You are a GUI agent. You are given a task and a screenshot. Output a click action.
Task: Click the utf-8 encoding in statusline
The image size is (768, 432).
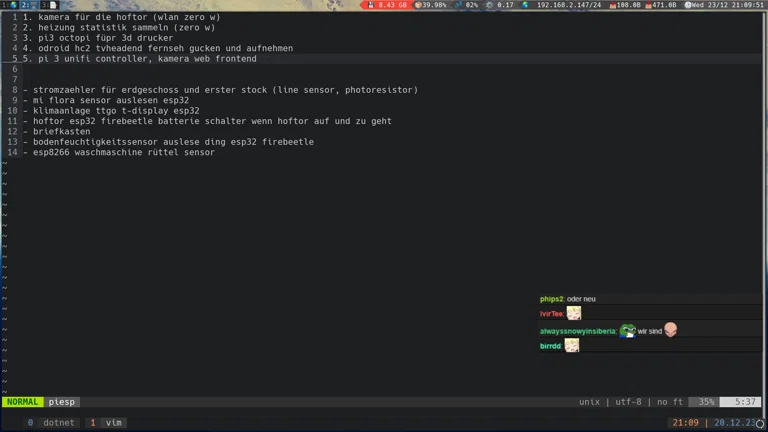pyautogui.click(x=627, y=402)
